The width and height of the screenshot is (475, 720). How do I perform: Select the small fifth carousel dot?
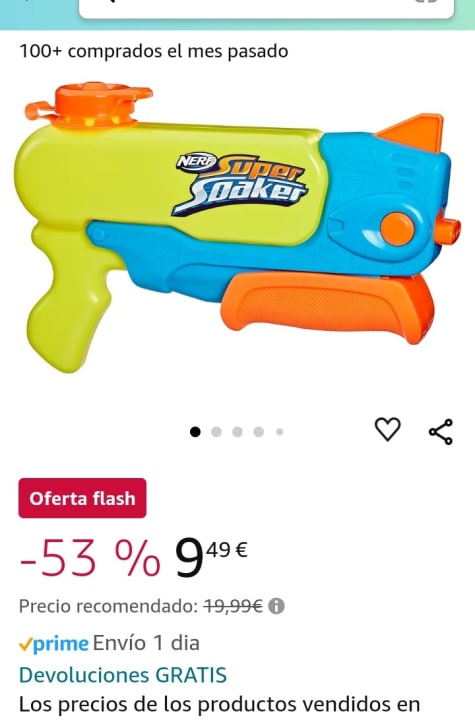[x=280, y=432]
